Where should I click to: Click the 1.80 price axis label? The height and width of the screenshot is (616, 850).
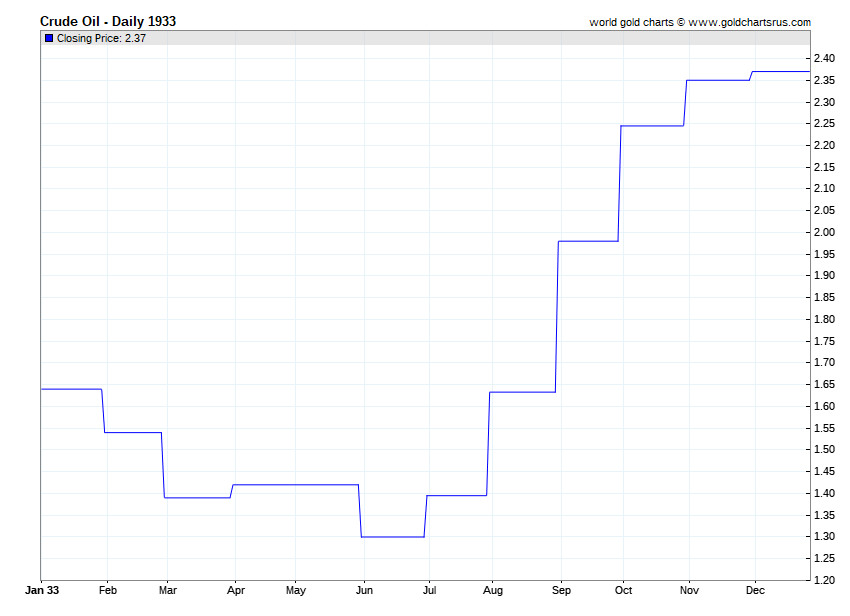[825, 319]
